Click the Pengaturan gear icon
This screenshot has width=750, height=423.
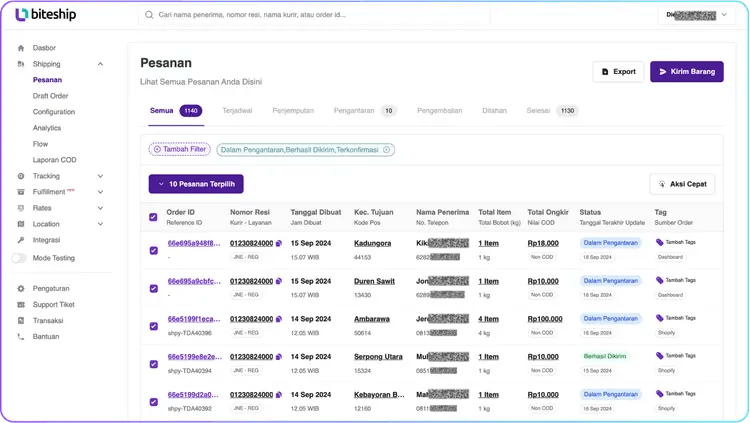(x=21, y=289)
